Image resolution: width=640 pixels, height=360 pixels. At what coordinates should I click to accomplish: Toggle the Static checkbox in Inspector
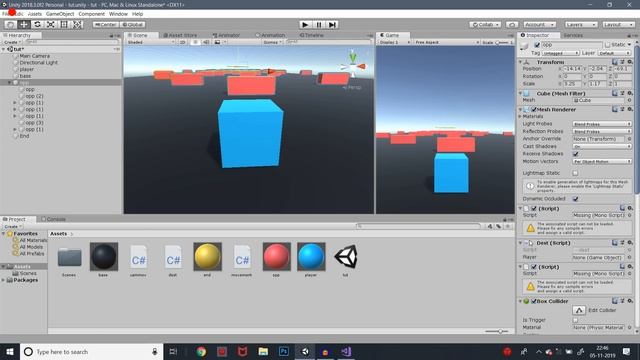point(607,45)
